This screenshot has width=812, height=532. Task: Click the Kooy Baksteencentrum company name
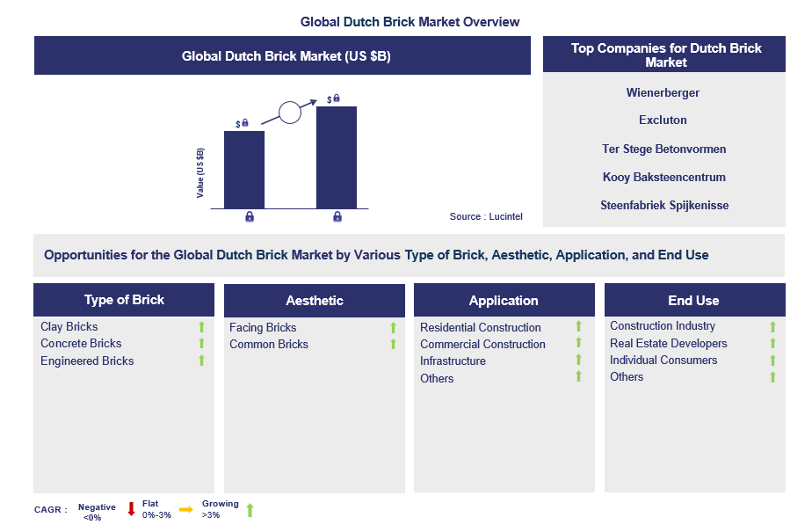pos(663,177)
